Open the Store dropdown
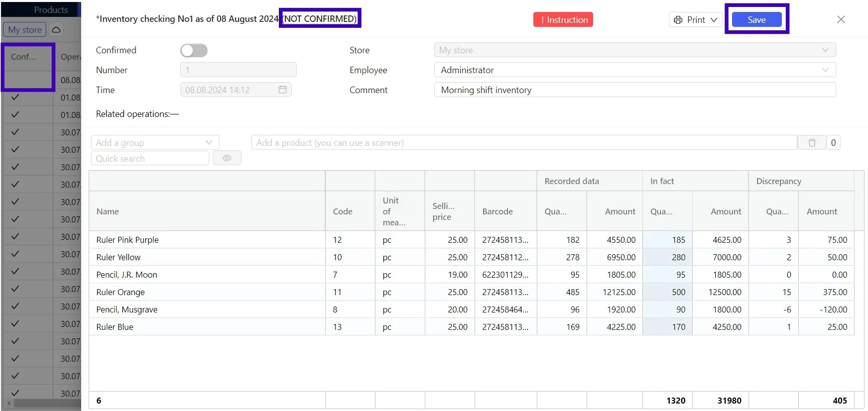Screen dimensions: 868x411 click(635, 50)
